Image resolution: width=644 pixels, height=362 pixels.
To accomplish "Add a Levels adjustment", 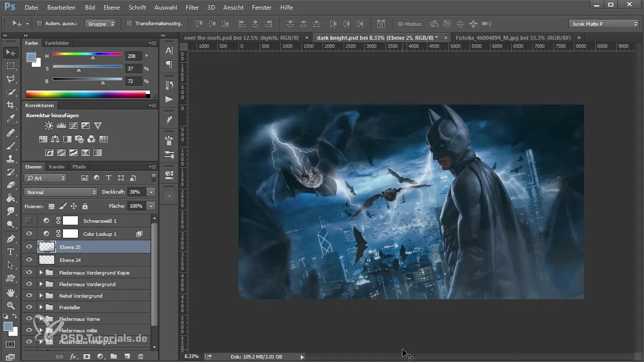I will pos(61,126).
